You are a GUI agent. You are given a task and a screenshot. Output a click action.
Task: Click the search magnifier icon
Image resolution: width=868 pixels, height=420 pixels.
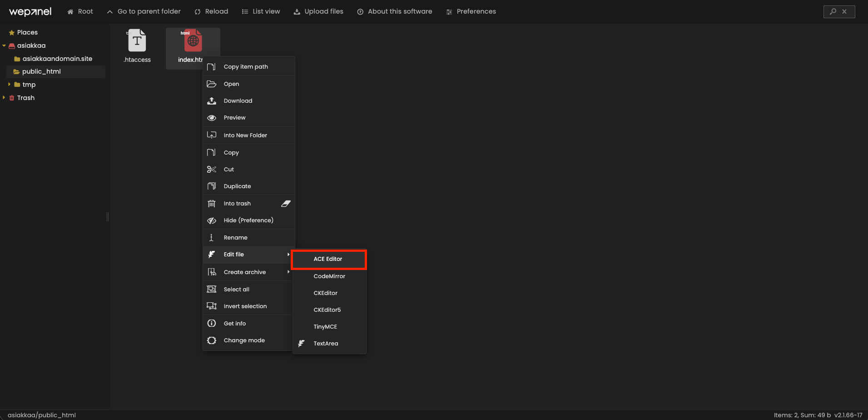[x=833, y=11]
